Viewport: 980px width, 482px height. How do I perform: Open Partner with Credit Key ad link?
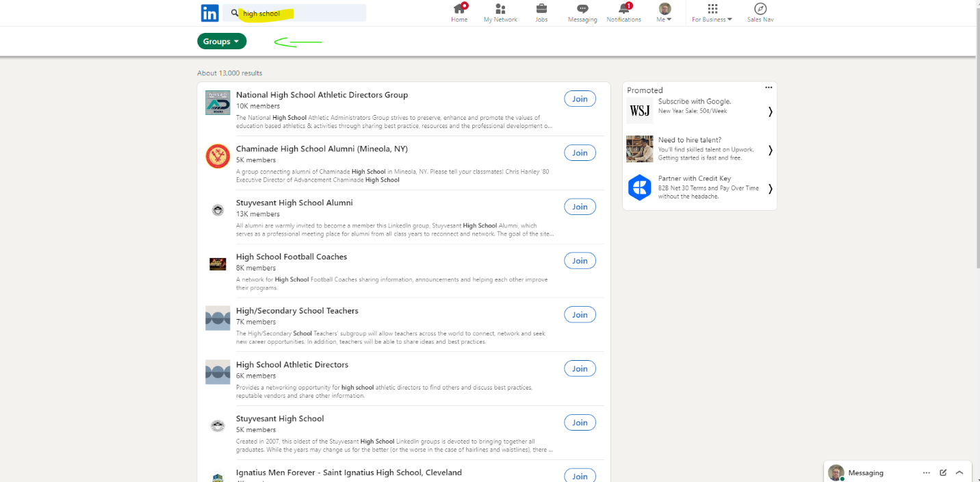[x=695, y=179]
